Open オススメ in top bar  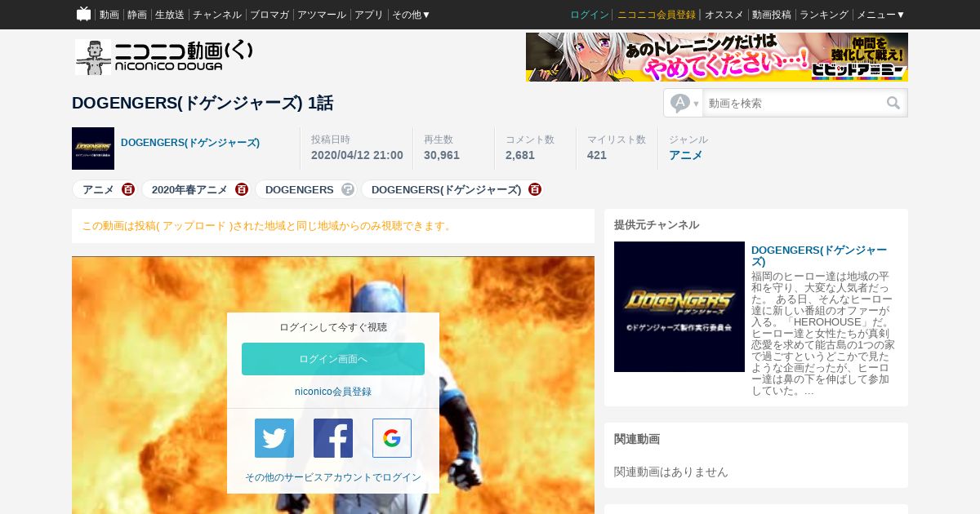click(x=724, y=15)
